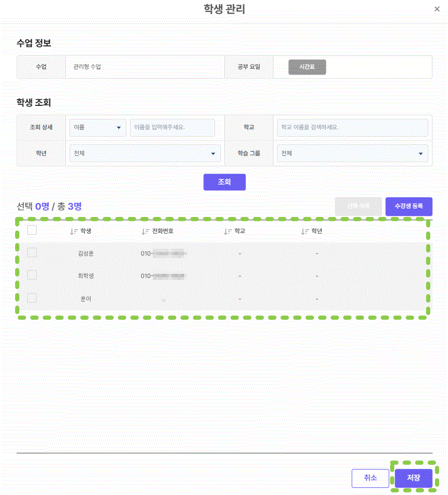This screenshot has height=495, width=448.
Task: Expand the 학년 dropdown showing 전체
Action: click(x=144, y=153)
